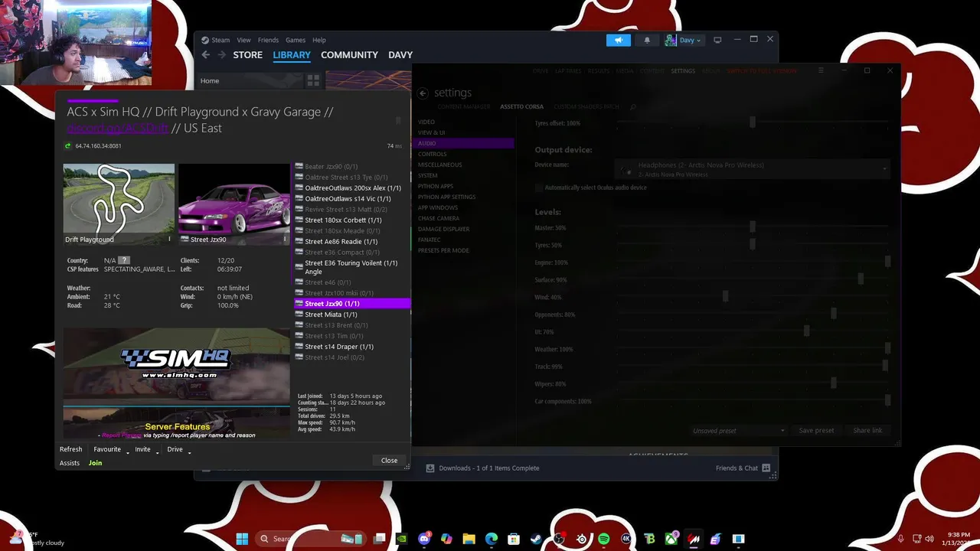Open the Drive button dropdown arrow

[189, 452]
